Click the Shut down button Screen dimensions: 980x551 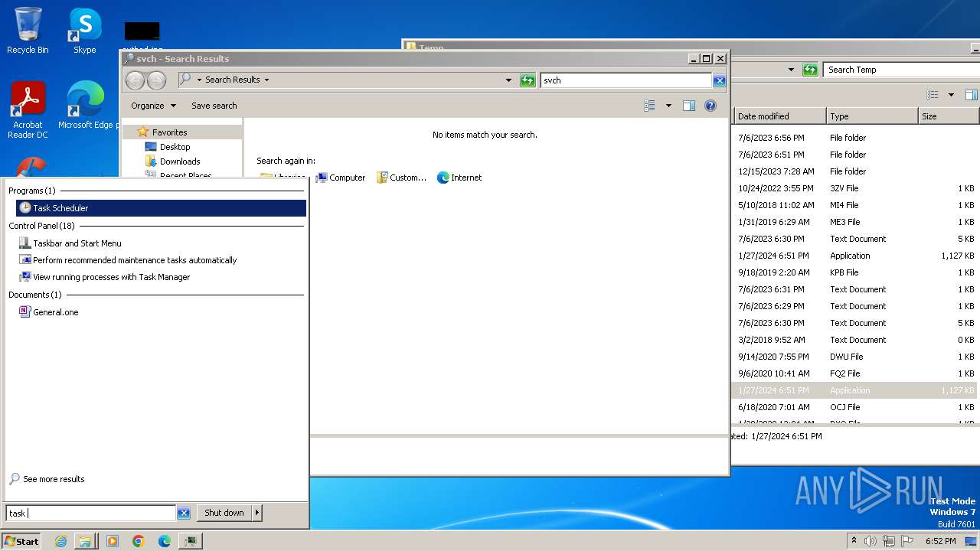224,513
